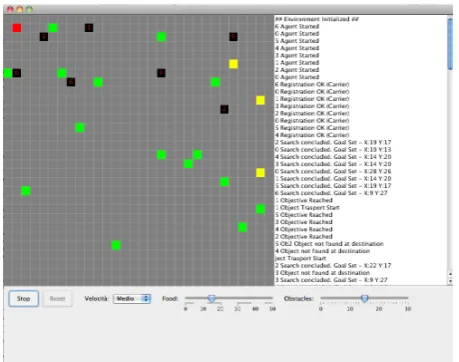
Task: Select the green square at bottom of grid
Action: tap(116, 245)
